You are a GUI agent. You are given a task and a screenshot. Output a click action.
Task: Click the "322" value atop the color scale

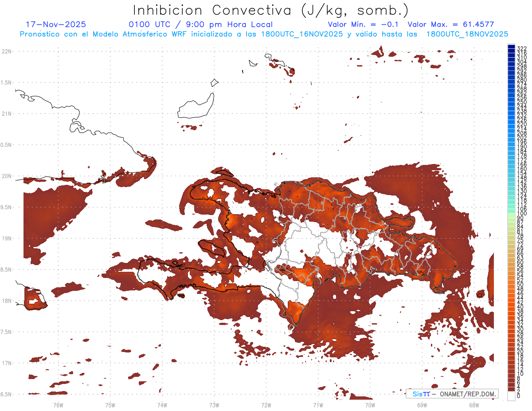click(x=521, y=48)
